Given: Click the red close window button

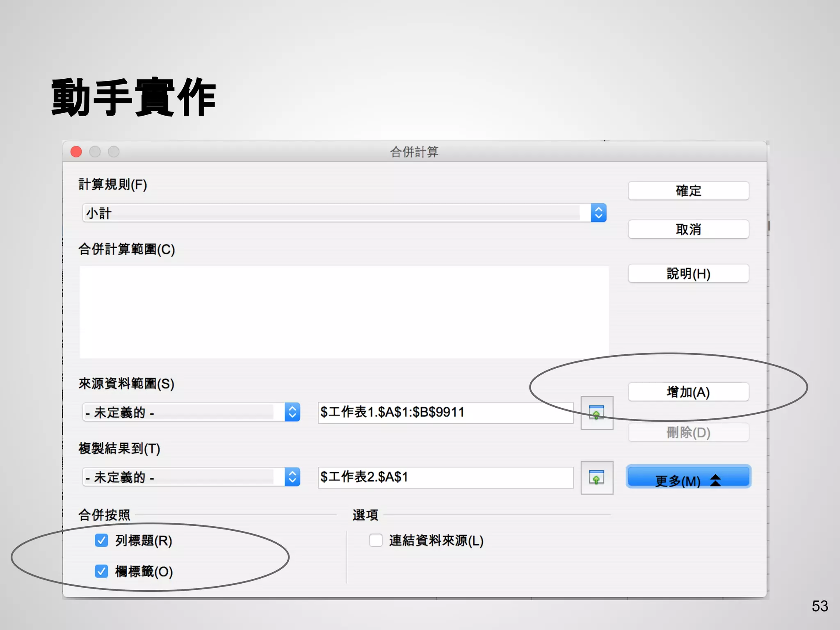Looking at the screenshot, I should [76, 152].
